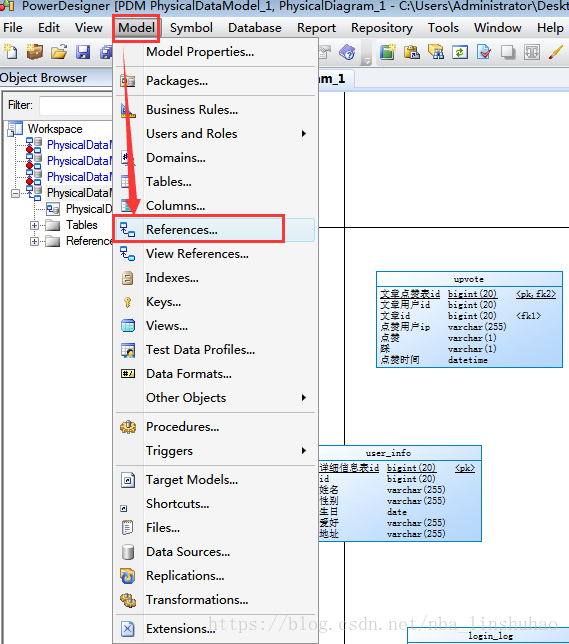Select the upvote table title in diagram

[x=468, y=279]
